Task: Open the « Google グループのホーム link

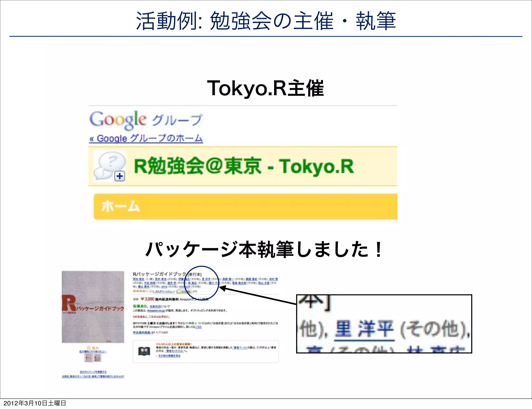Action: click(x=146, y=138)
